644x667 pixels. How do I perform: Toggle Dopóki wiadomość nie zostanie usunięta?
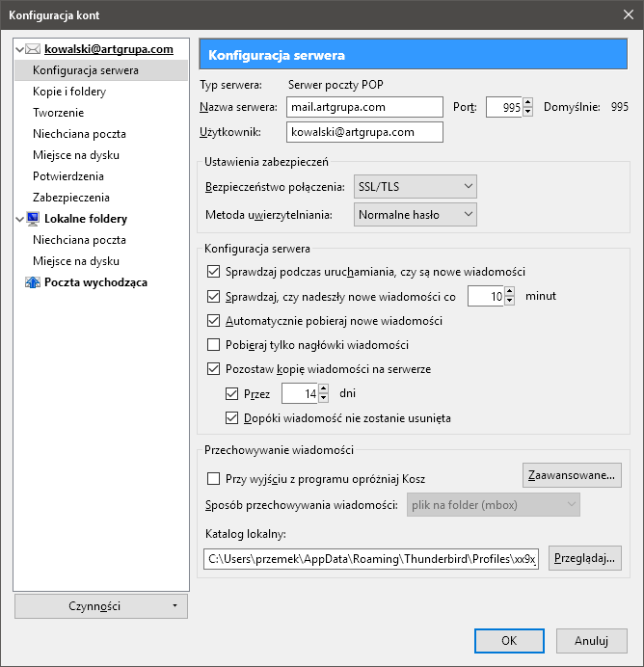(x=231, y=418)
